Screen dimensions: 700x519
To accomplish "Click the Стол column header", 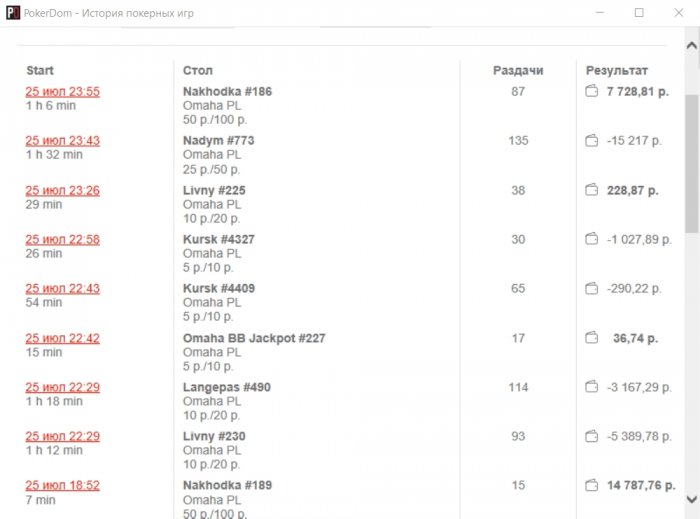I will pos(198,71).
